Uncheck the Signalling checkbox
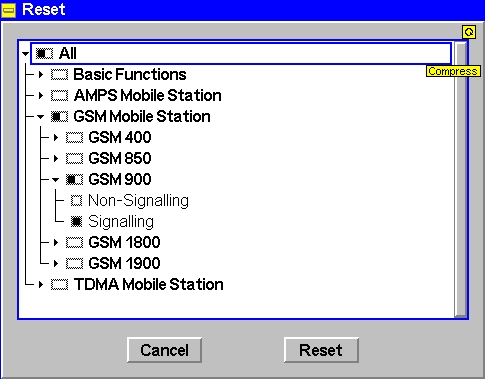The image size is (485, 379). [x=76, y=222]
